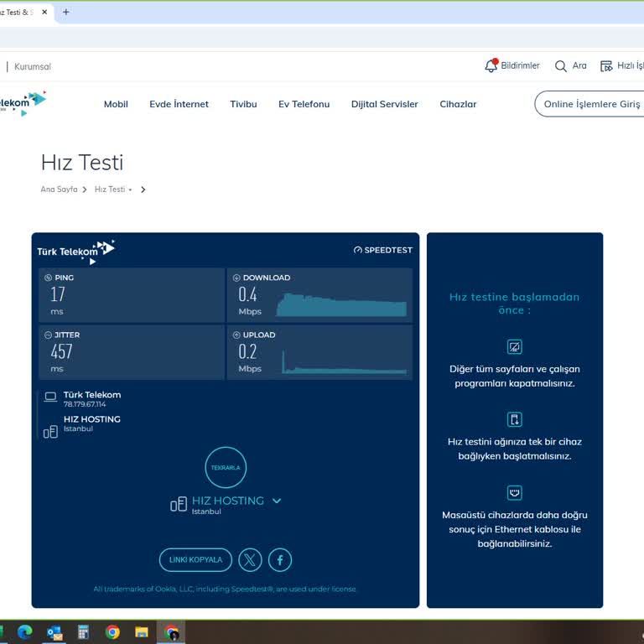Click the LİNKİ KOPYALA button
The height and width of the screenshot is (644, 644).
pos(195,560)
